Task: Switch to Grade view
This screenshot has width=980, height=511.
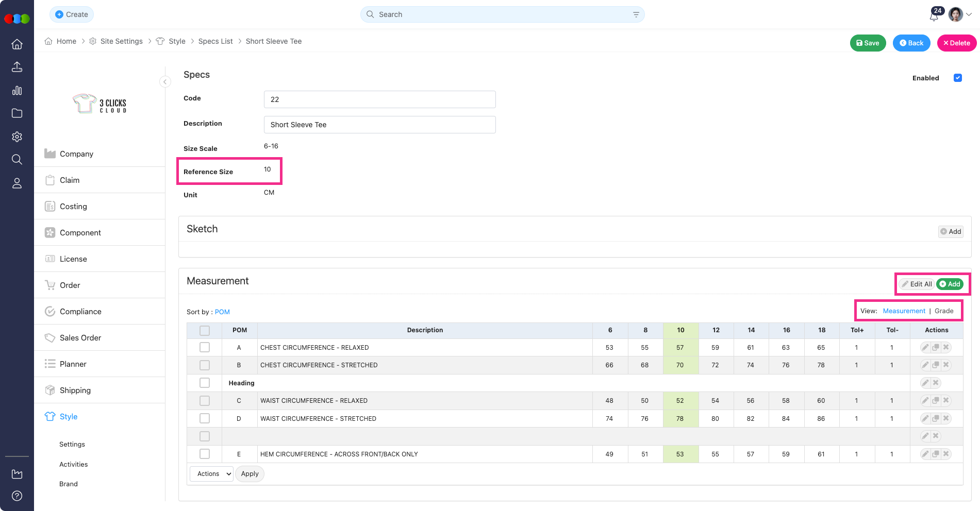Action: 944,311
